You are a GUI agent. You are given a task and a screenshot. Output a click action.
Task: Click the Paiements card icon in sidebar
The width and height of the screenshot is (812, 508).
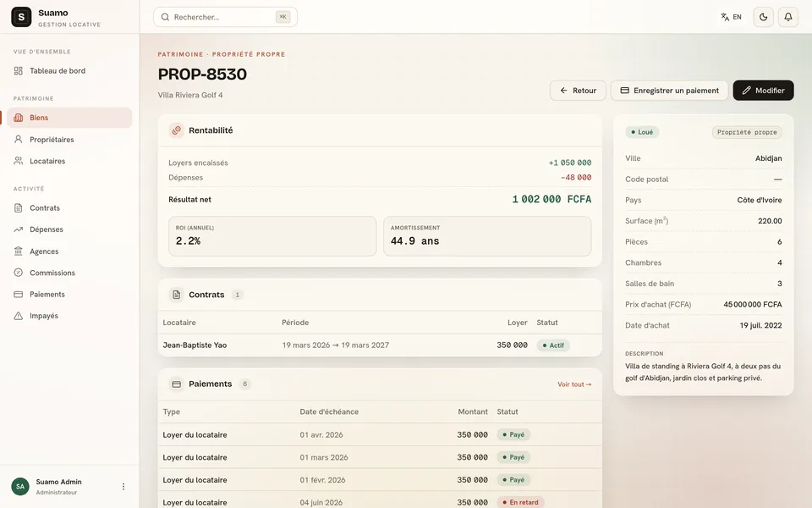point(18,295)
